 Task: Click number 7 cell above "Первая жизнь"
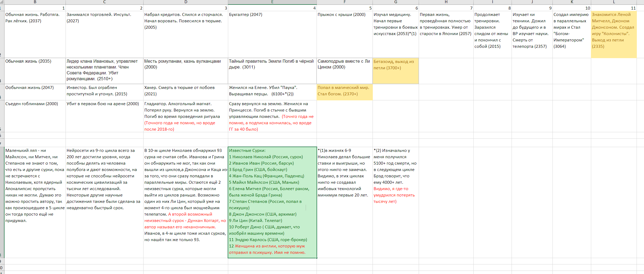446,8
